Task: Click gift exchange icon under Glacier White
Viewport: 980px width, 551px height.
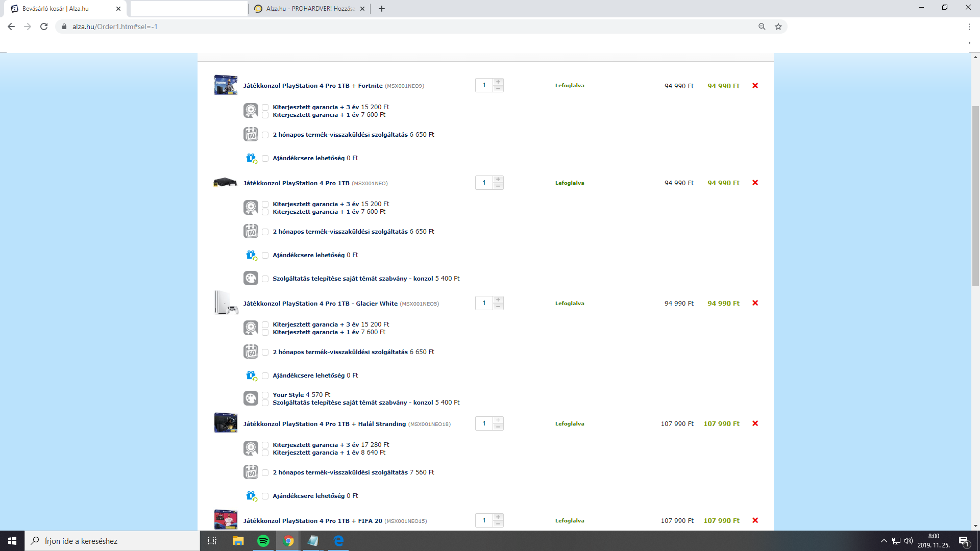Action: point(251,375)
